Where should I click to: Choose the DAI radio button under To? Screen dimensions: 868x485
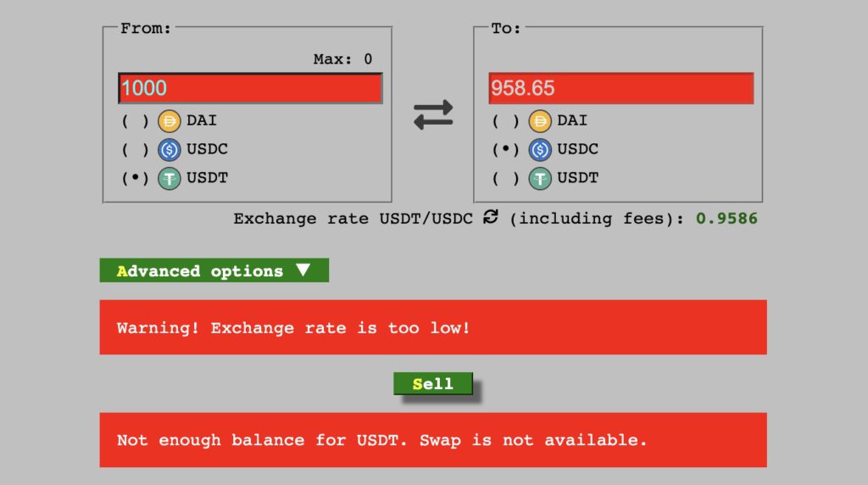click(506, 121)
